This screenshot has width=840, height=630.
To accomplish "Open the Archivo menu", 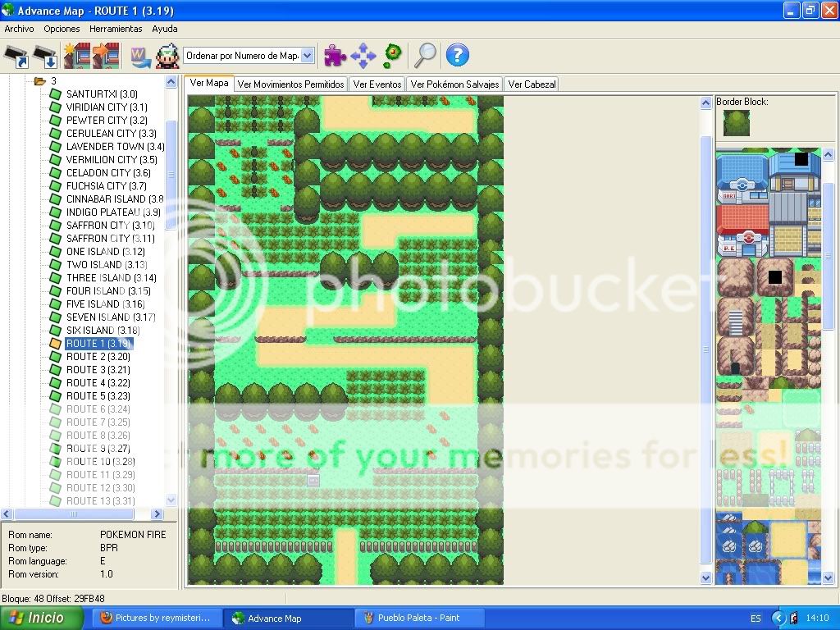I will tap(19, 29).
